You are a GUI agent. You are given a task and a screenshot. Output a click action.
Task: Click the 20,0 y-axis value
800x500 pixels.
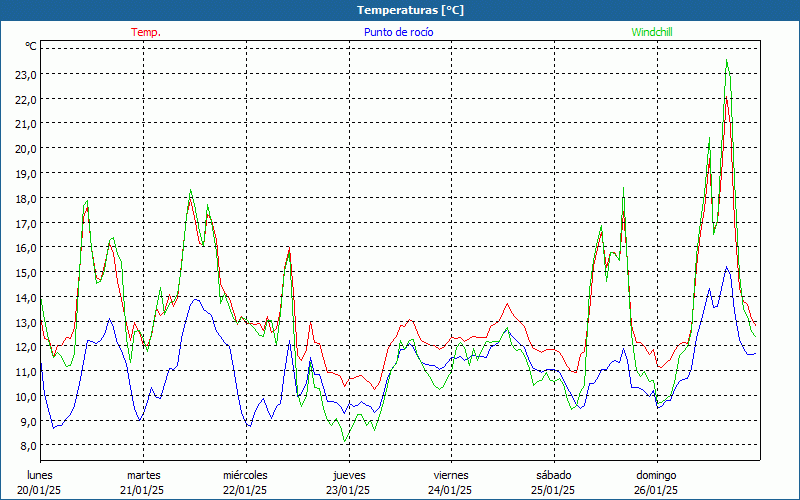point(26,148)
